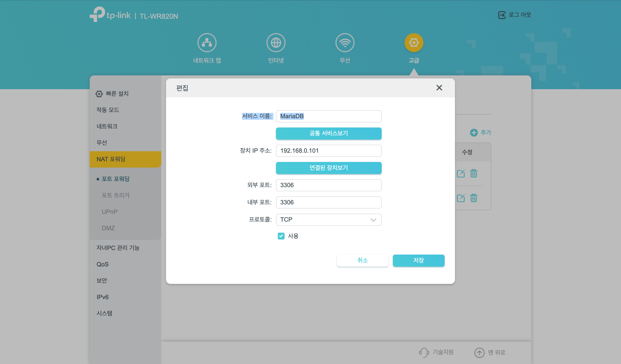This screenshot has height=364, width=621.
Task: Open the Internet globe icon
Action: click(x=276, y=43)
